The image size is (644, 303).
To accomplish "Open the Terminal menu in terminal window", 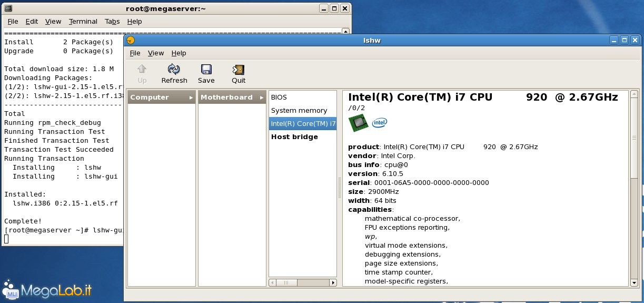I will (x=83, y=22).
